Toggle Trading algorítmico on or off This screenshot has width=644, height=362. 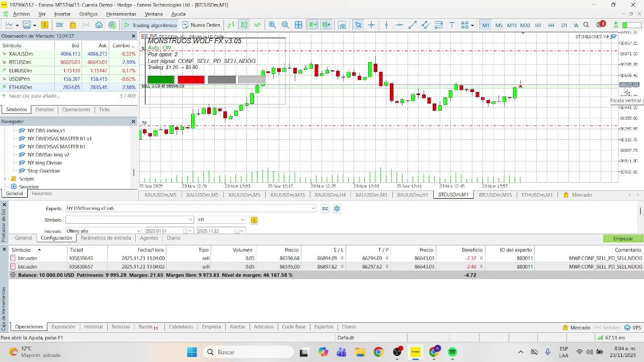[150, 25]
